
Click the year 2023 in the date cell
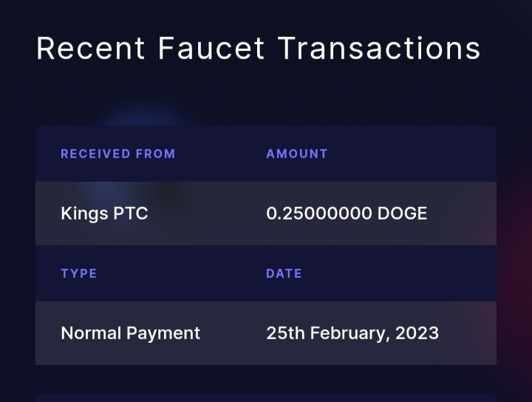click(x=417, y=333)
